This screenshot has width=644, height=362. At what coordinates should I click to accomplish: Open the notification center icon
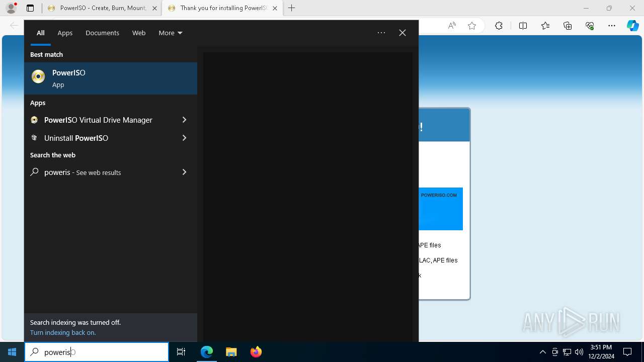tap(627, 352)
